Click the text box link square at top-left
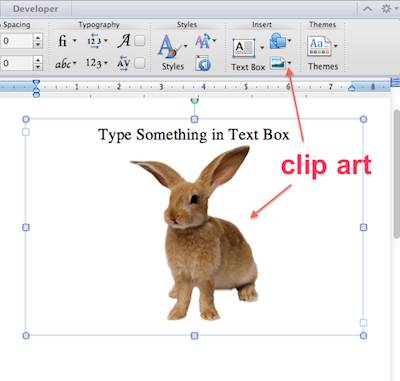 point(26,132)
